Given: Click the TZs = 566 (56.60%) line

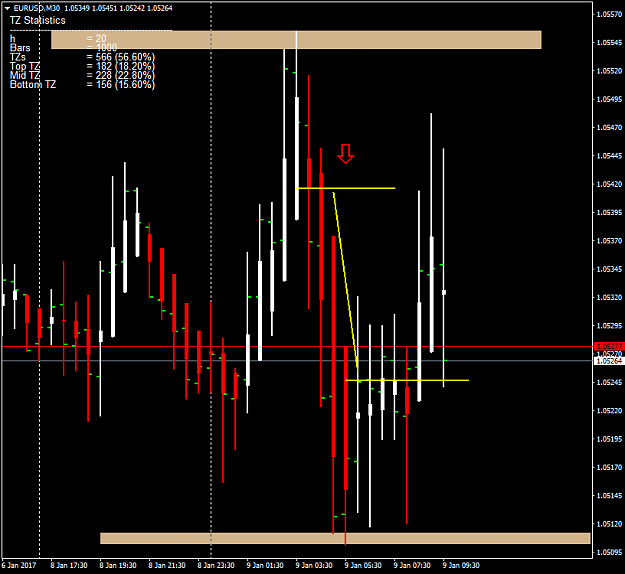Looking at the screenshot, I should 82,57.
